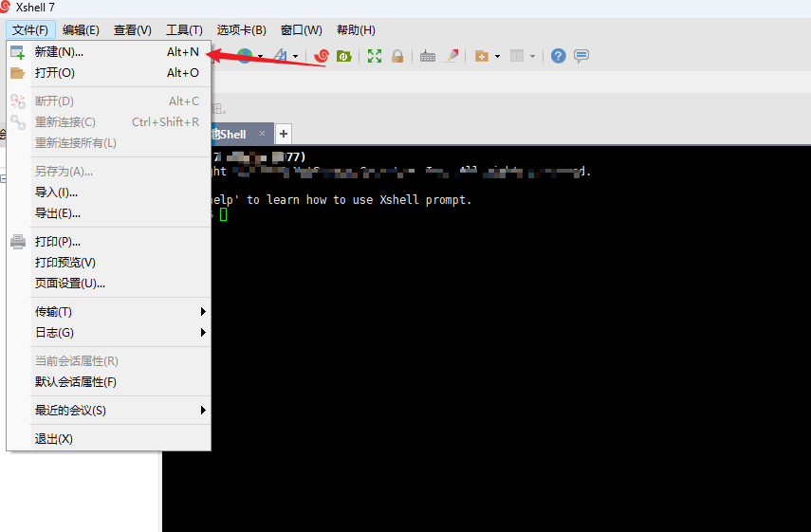Viewport: 811px width, 532px height.
Task: Open 最近的会议(S) menu entry
Action: [109, 411]
